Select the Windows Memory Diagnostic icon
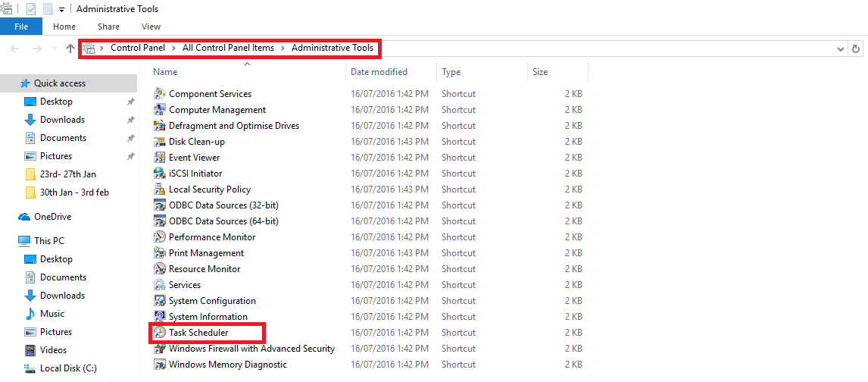This screenshot has height=382, width=868. point(159,365)
